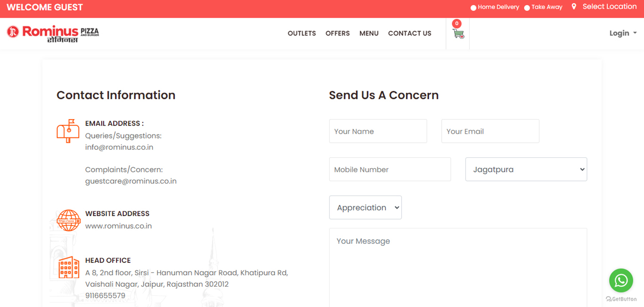Click Select Location link
This screenshot has width=644, height=307.
pos(609,7)
